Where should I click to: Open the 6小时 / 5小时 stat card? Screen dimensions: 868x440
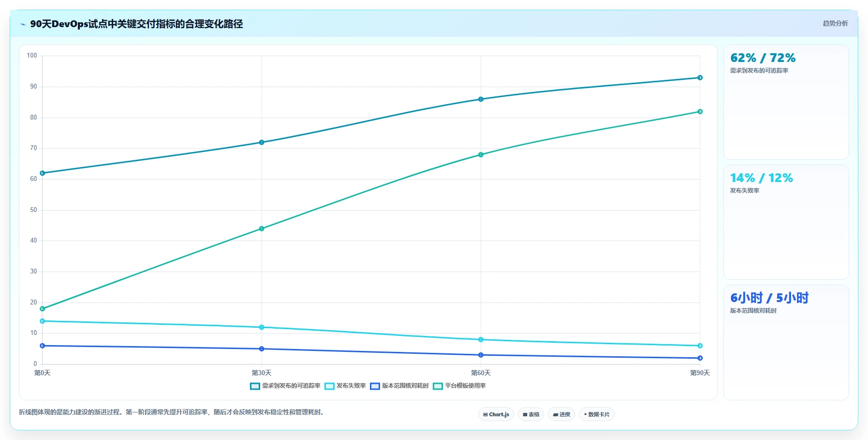[x=786, y=342]
